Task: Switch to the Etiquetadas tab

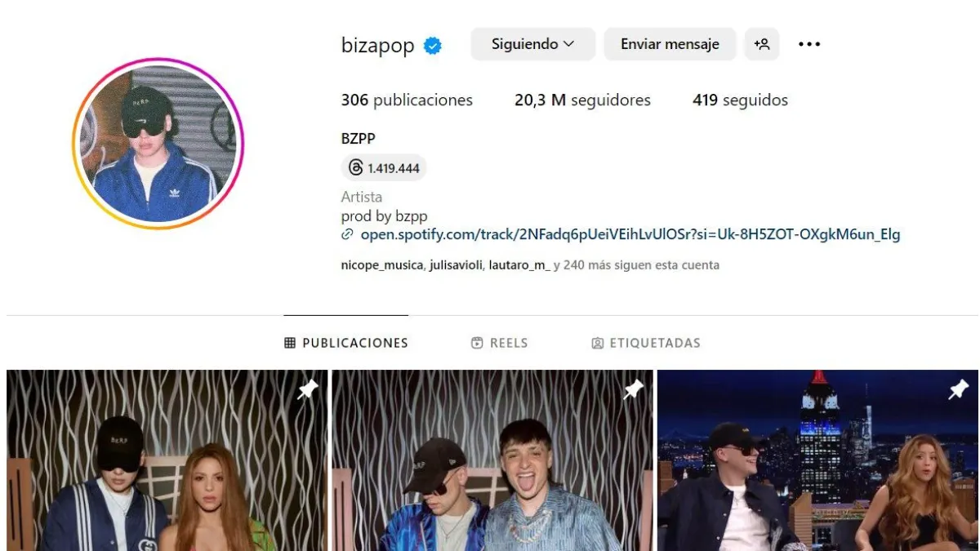Action: [x=646, y=343]
